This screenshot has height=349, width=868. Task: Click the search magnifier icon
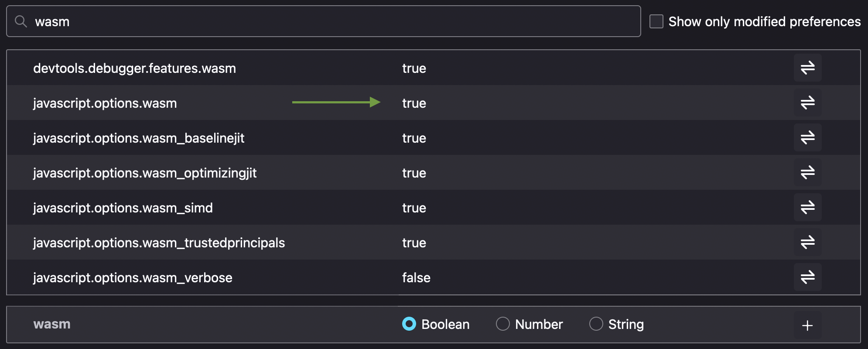(21, 21)
